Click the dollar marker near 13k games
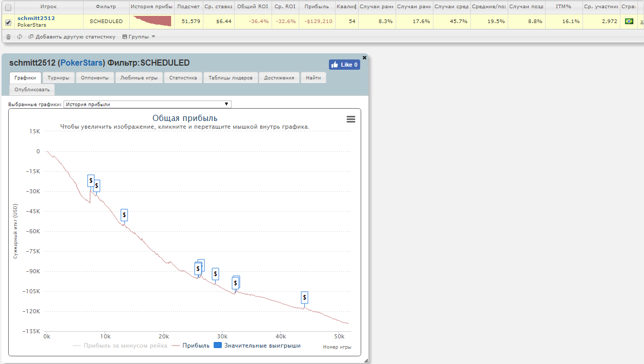Viewport: 644px width, 364px height. click(x=124, y=215)
